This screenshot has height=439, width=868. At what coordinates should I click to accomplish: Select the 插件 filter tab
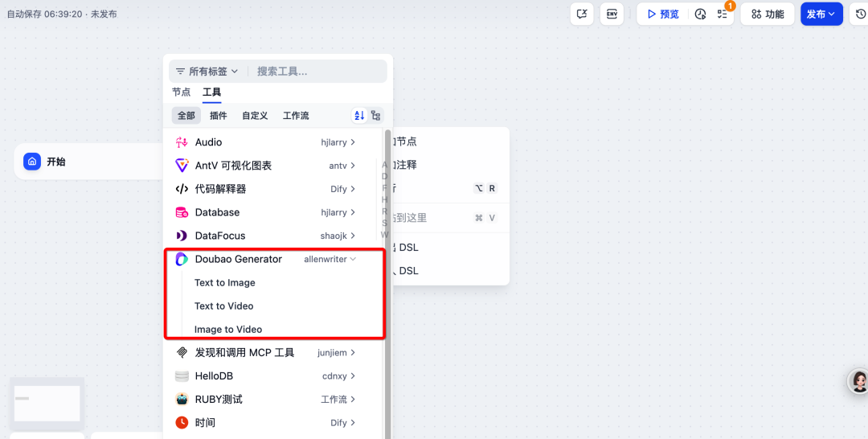pos(218,116)
